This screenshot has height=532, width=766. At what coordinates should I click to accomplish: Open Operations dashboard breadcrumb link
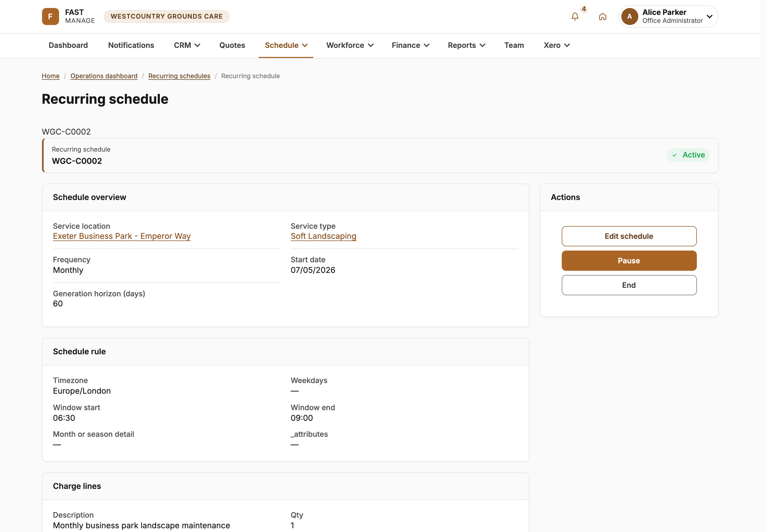104,76
